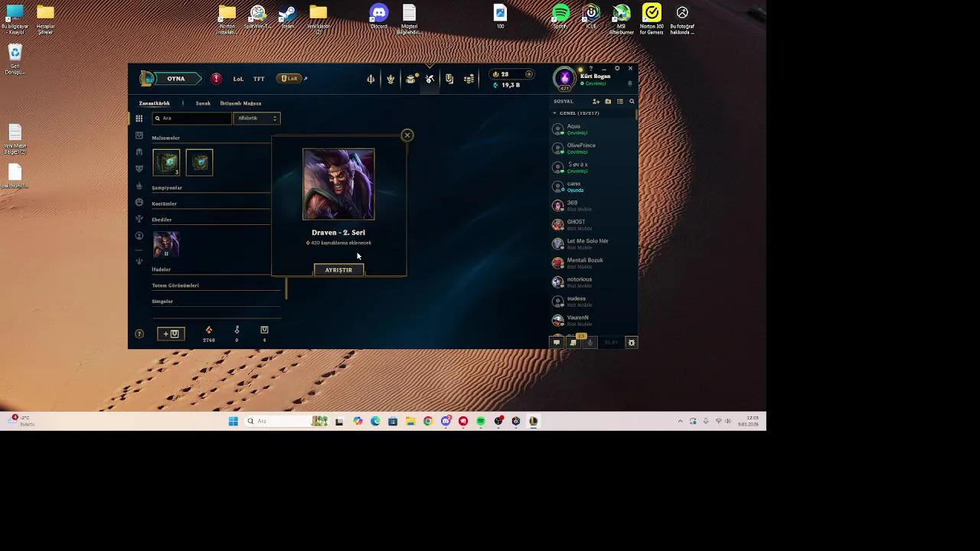Click the AYRIŞTIR disenchant button

338,270
